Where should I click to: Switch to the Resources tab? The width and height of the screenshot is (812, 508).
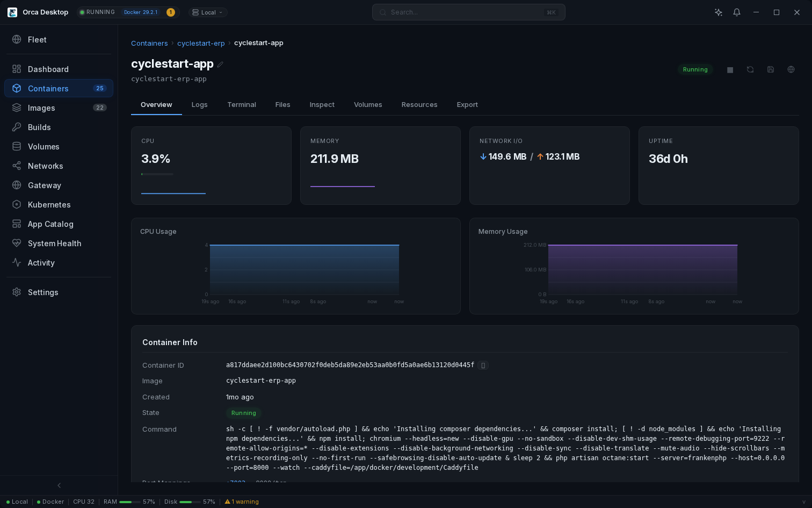click(x=419, y=105)
